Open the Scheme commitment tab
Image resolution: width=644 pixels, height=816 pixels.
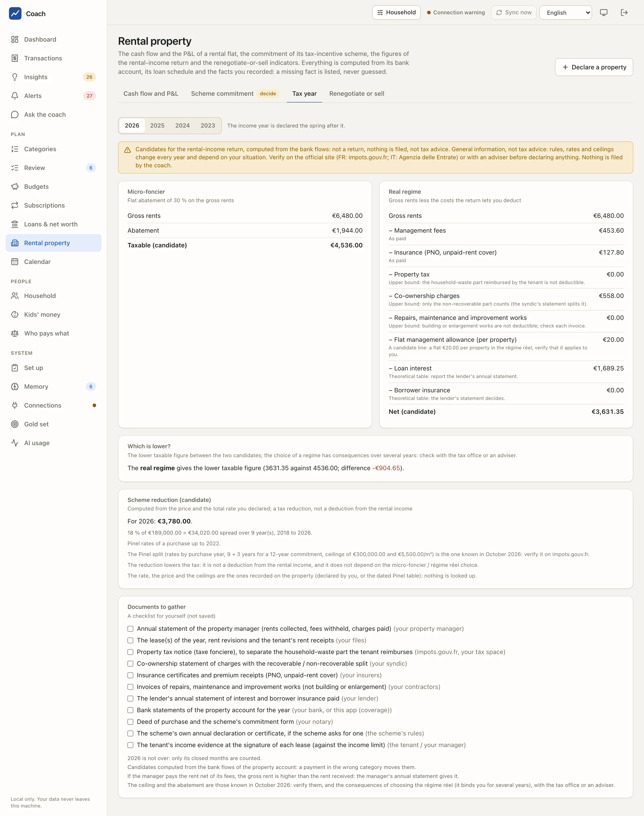[x=235, y=93]
